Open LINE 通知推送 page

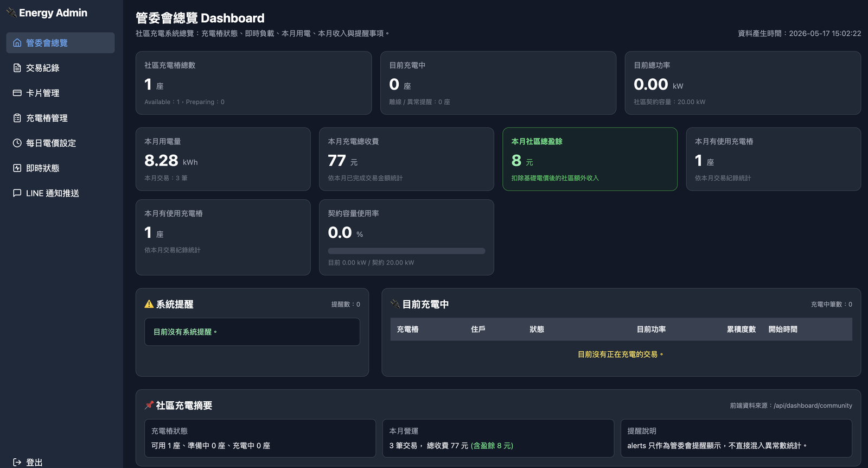[60, 193]
